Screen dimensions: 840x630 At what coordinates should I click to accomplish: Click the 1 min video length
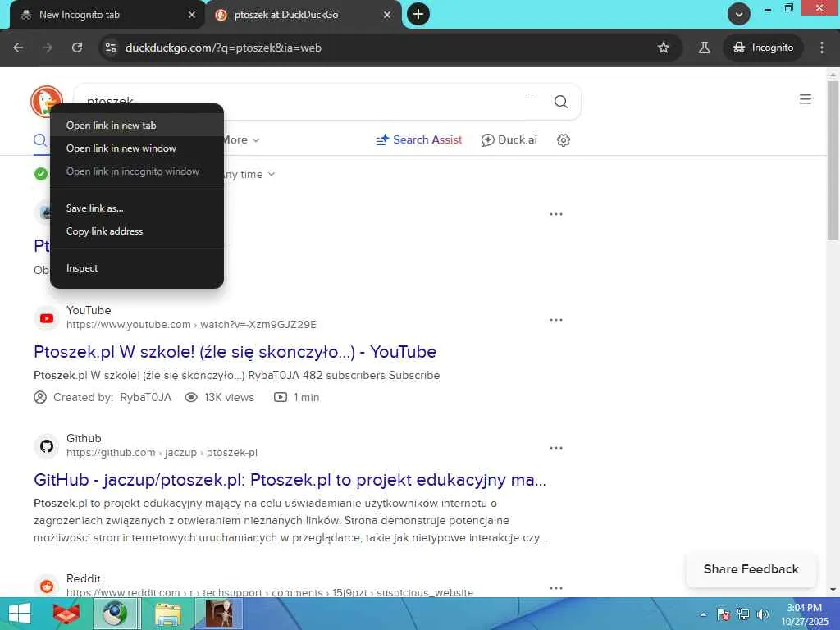coord(307,398)
